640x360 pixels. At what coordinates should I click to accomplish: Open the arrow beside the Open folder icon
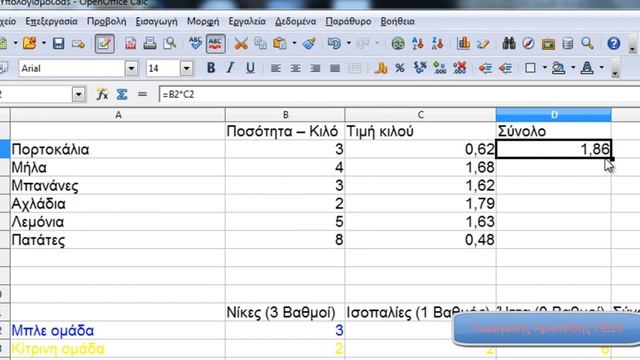(x=44, y=43)
